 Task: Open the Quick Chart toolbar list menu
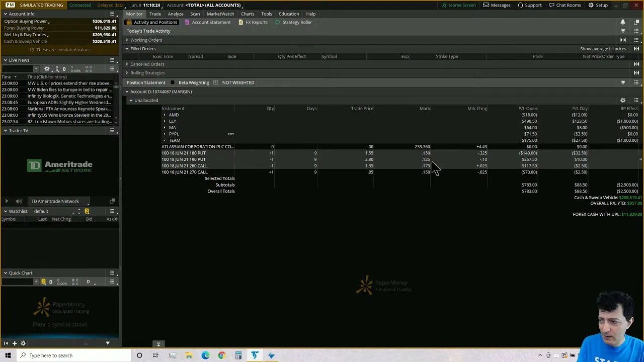(112, 282)
